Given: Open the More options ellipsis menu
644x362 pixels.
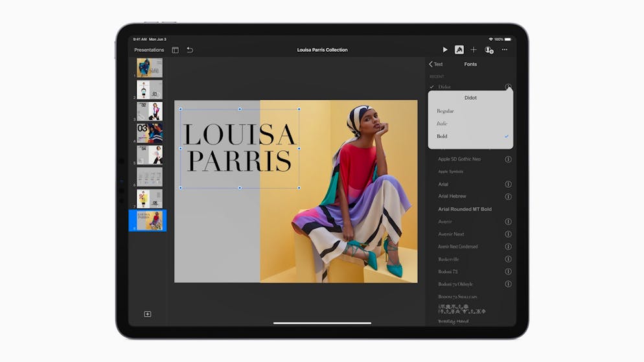Looking at the screenshot, I should (504, 50).
